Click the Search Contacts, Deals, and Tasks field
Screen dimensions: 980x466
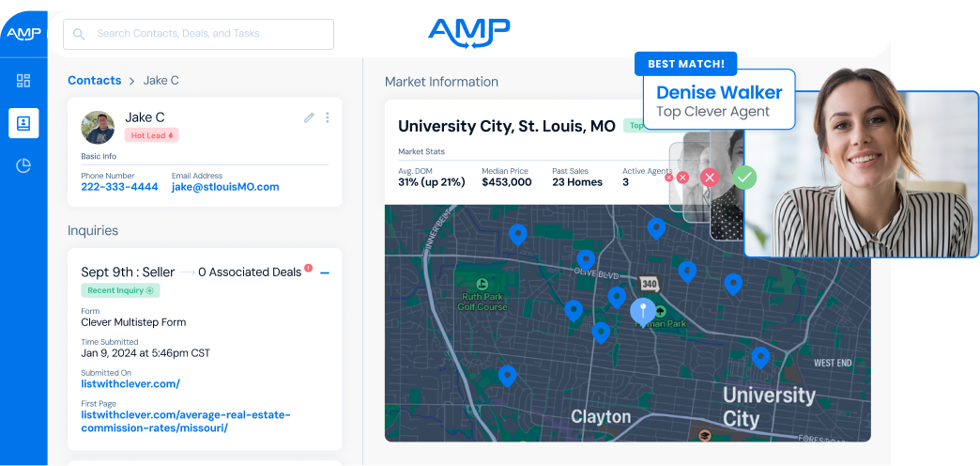[198, 34]
